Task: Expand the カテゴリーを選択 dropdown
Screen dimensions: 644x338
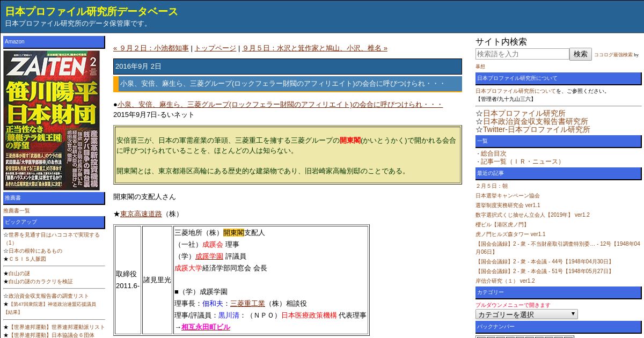Action: (x=526, y=314)
